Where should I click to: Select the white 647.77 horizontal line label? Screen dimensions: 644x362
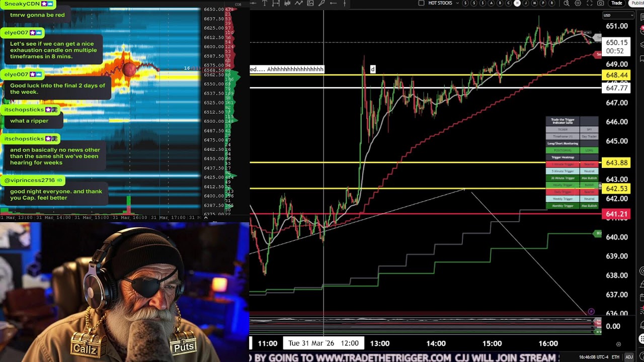[616, 88]
